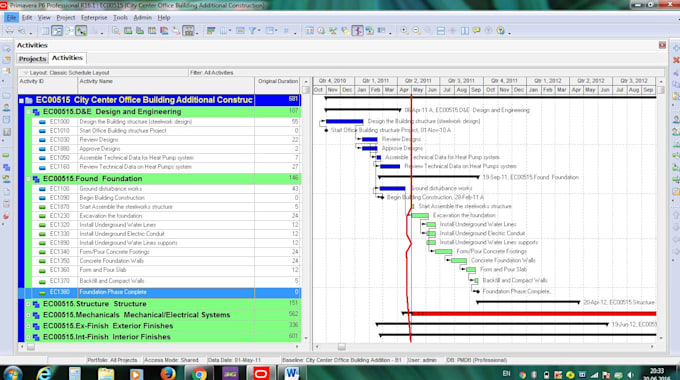Select activity EC1160 Review Technical Data
This screenshot has height=380, width=680.
pyautogui.click(x=167, y=167)
